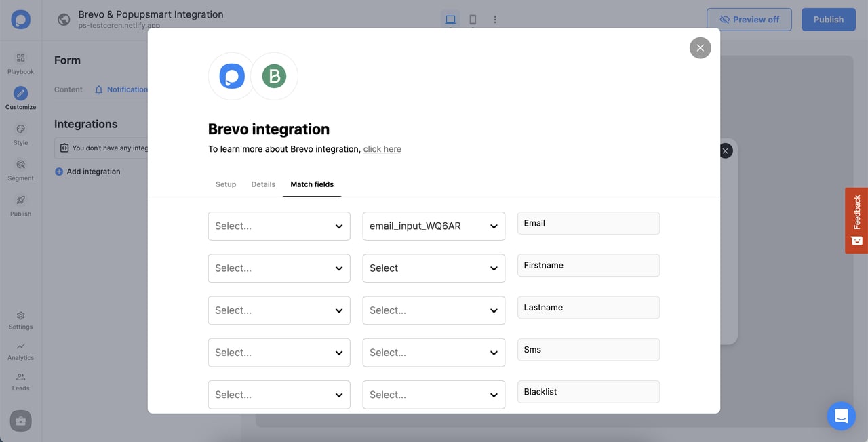Open the first Select dropdown in the Sms row
Viewport: 868px width, 442px height.
click(279, 352)
